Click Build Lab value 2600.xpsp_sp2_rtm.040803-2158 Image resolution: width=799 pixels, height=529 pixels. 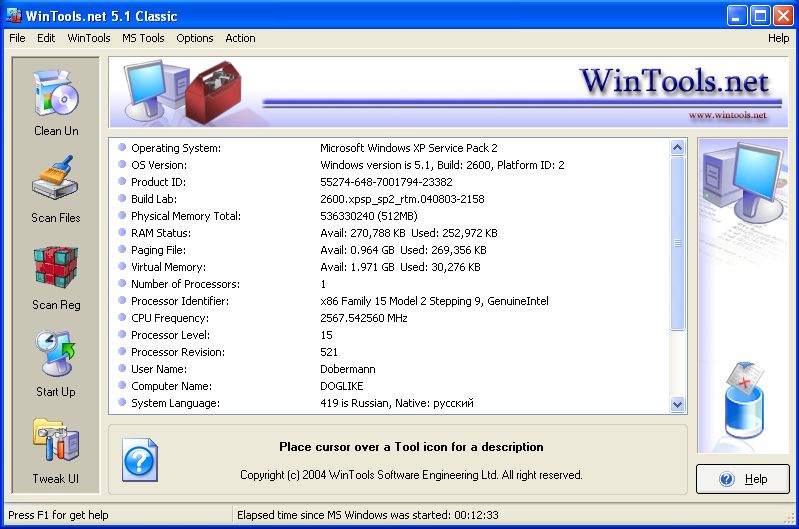pos(402,199)
